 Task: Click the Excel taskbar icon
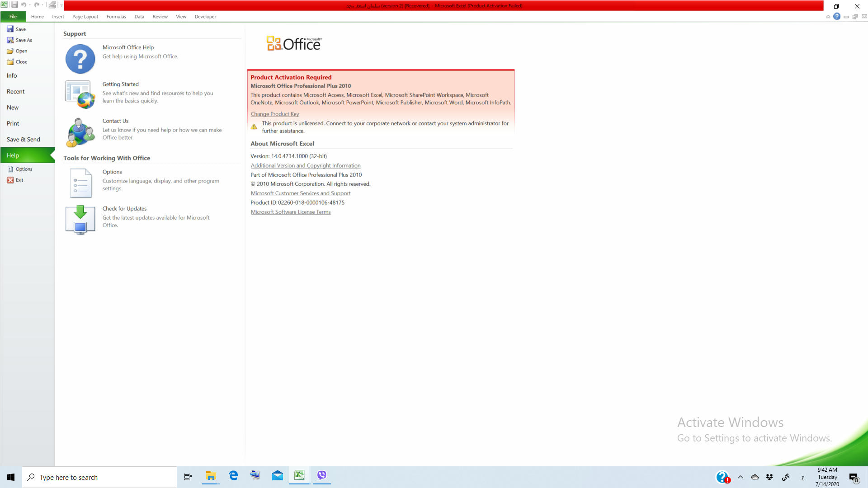tap(299, 475)
